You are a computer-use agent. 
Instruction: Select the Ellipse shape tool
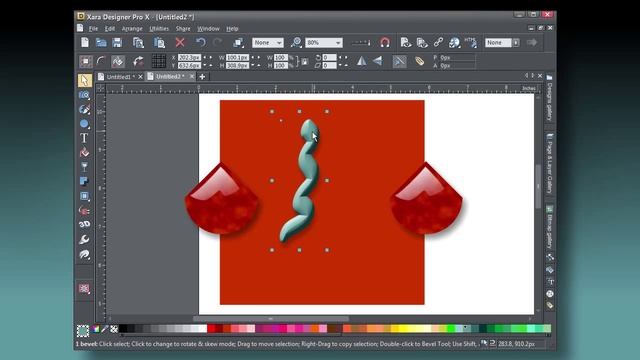pos(84,124)
